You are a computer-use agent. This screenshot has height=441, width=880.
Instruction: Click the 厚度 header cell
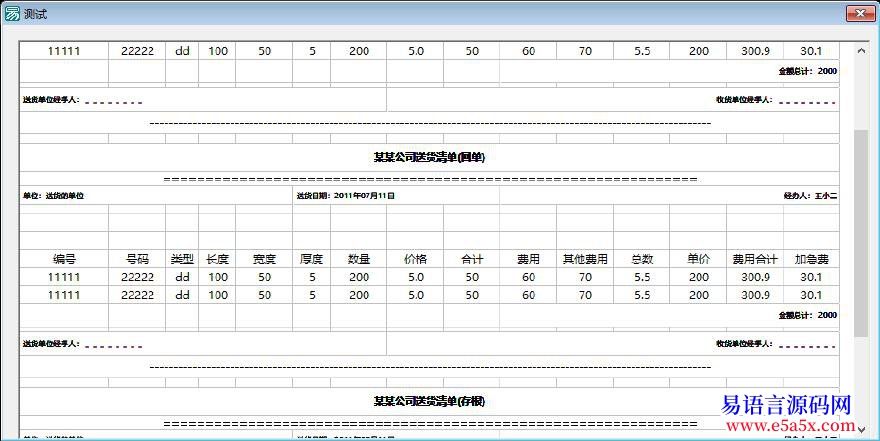coord(311,259)
